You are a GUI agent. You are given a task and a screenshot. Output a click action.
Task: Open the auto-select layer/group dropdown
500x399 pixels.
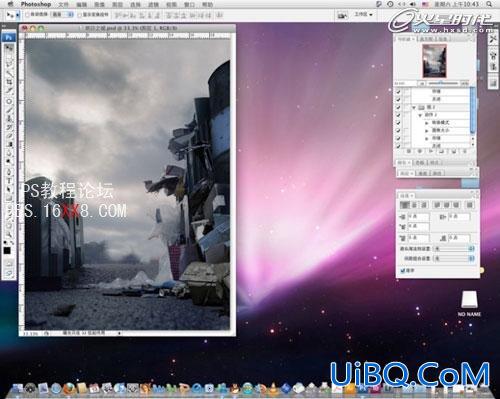62,15
